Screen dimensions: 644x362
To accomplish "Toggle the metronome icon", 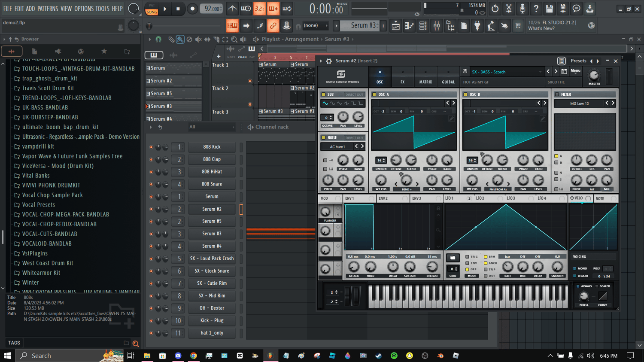I will click(232, 9).
